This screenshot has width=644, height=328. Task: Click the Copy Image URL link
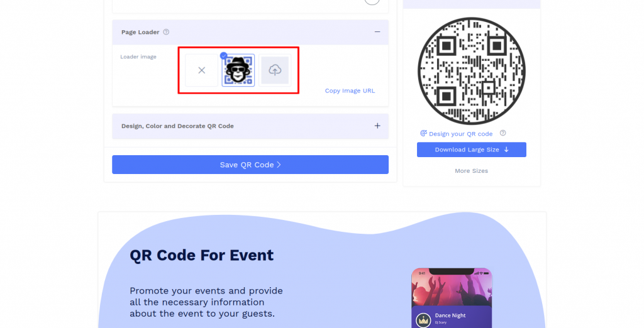350,90
